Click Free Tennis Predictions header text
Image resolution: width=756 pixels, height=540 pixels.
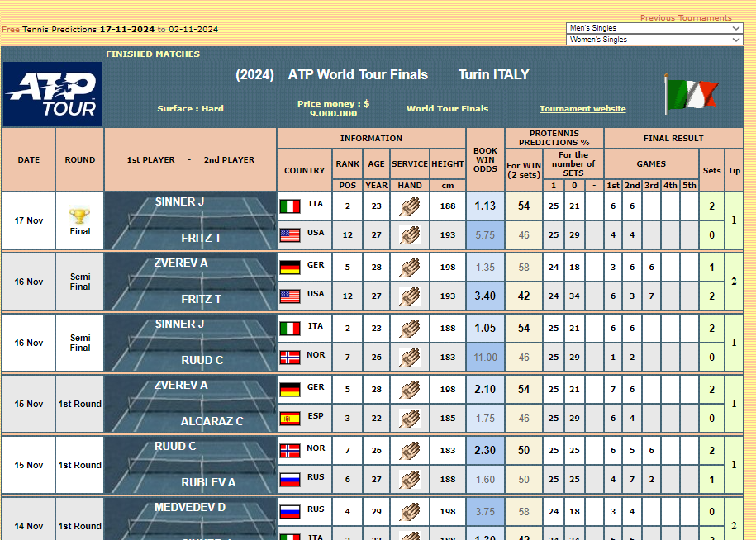point(110,30)
